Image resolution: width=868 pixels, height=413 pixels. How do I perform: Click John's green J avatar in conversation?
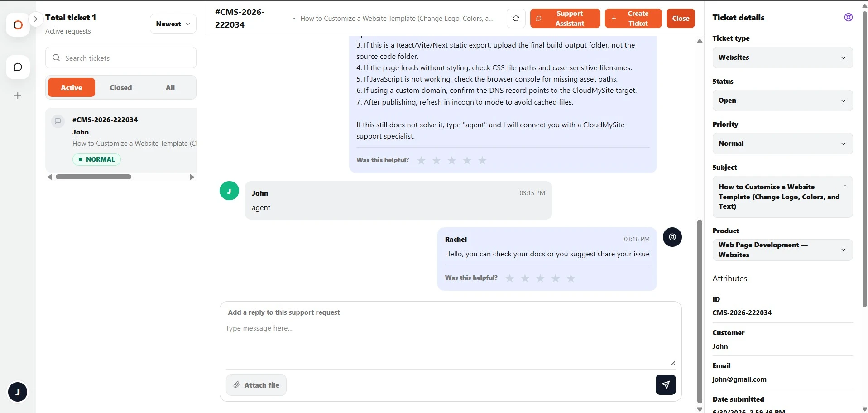229,191
